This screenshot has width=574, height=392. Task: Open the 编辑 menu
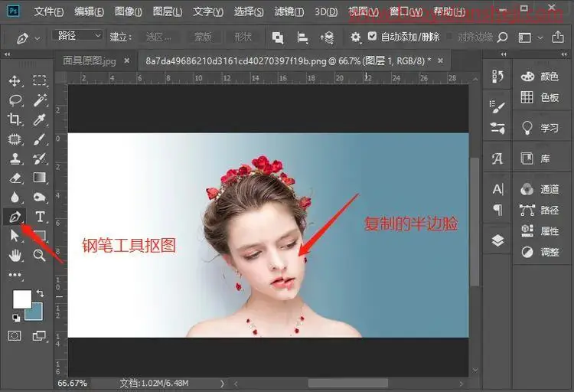[x=89, y=11]
